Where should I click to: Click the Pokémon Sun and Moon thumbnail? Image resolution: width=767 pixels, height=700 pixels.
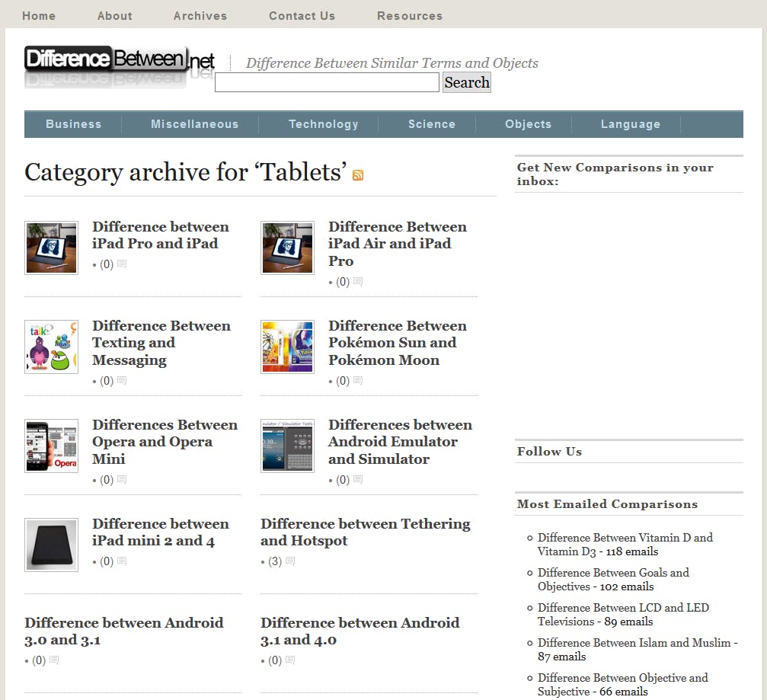(x=287, y=347)
